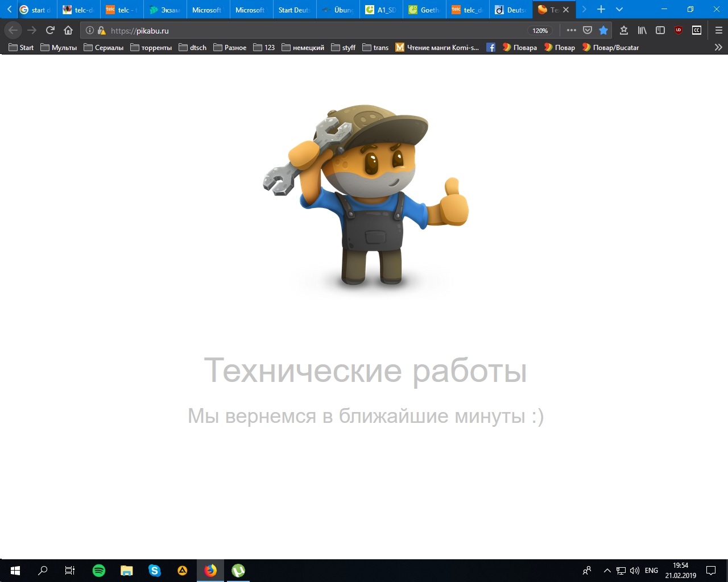Open the connection security padlock info
Image resolution: width=728 pixels, height=582 pixels.
pyautogui.click(x=101, y=31)
